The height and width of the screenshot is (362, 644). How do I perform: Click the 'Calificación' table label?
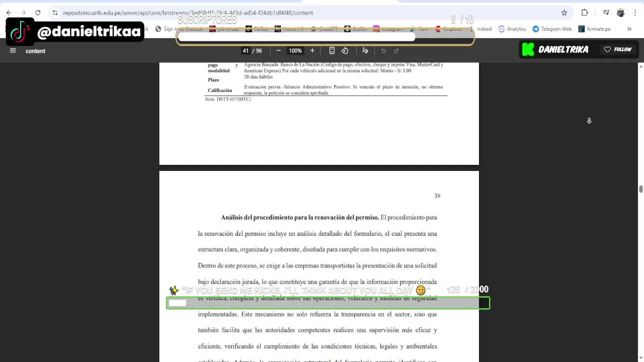tap(220, 90)
